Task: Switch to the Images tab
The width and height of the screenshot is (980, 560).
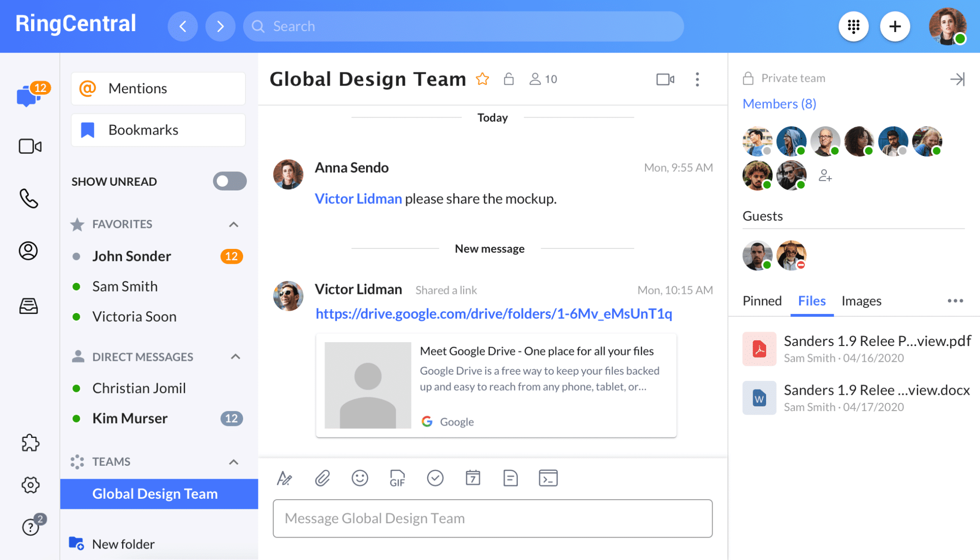Action: [861, 301]
